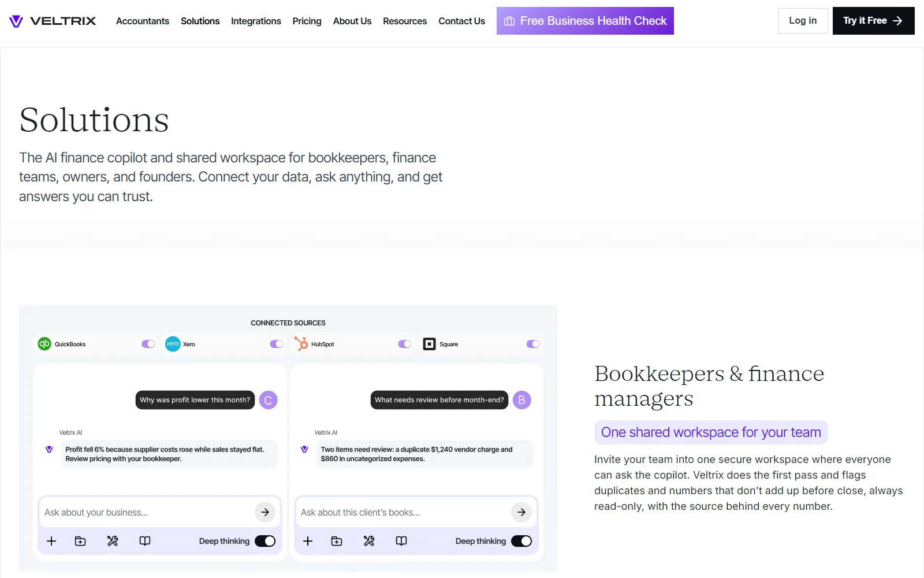This screenshot has height=578, width=924.
Task: Send the 'Ask about your business' message arrow
Action: point(265,512)
